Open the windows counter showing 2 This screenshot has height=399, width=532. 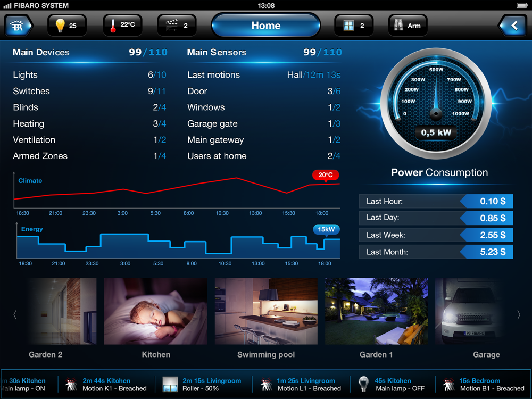tap(354, 26)
